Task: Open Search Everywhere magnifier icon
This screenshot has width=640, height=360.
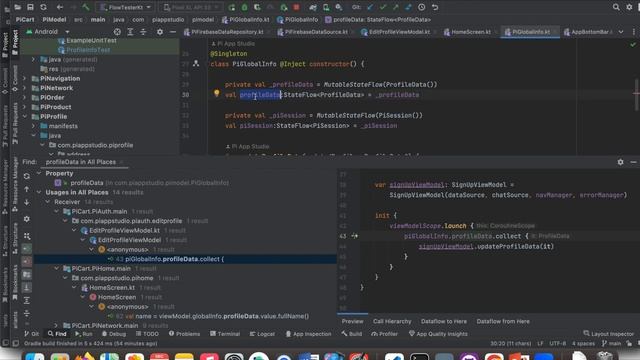Action: pos(616,7)
